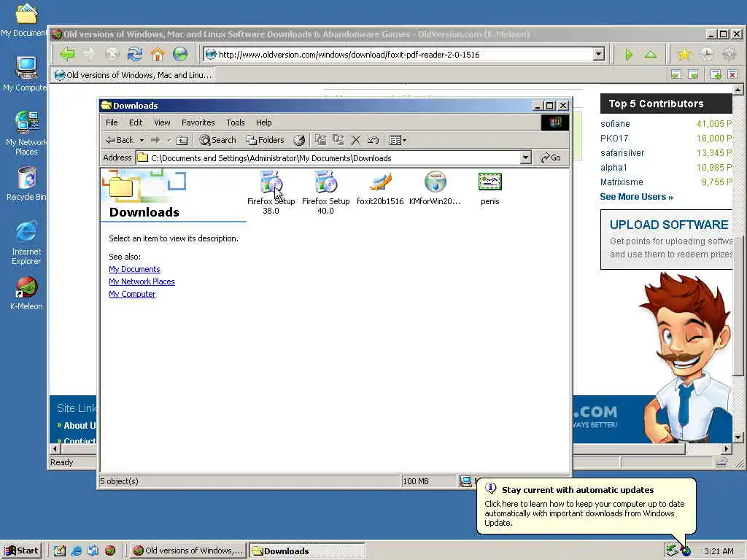Open K-Meleon bookmarks star icon

(684, 54)
